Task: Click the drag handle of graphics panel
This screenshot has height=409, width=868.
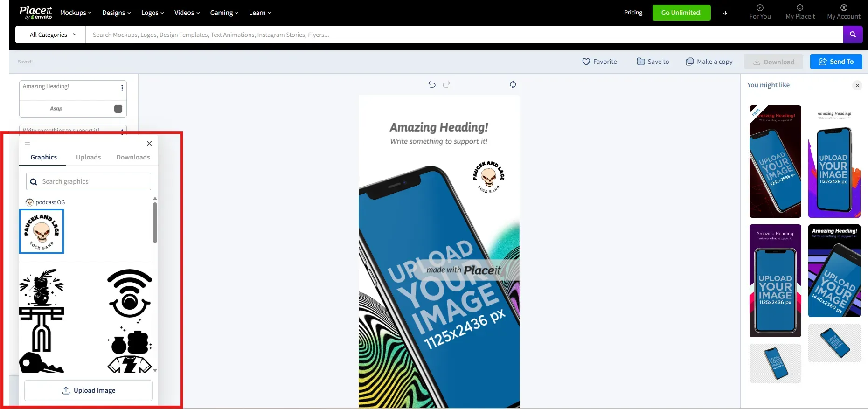Action: pos(28,144)
